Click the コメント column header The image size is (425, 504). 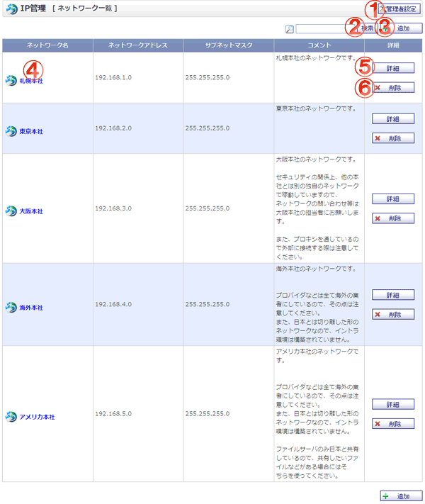click(319, 45)
